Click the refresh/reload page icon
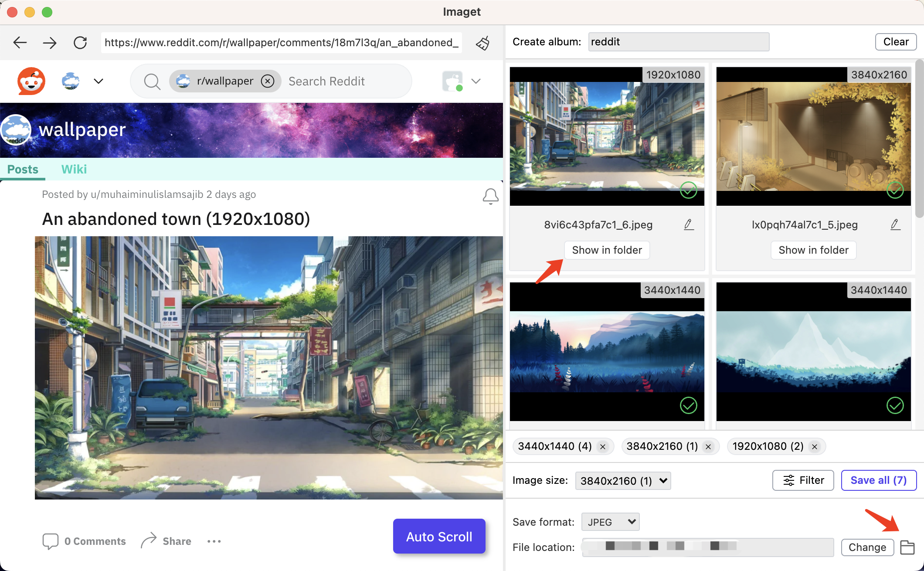This screenshot has width=924, height=571. pos(80,42)
